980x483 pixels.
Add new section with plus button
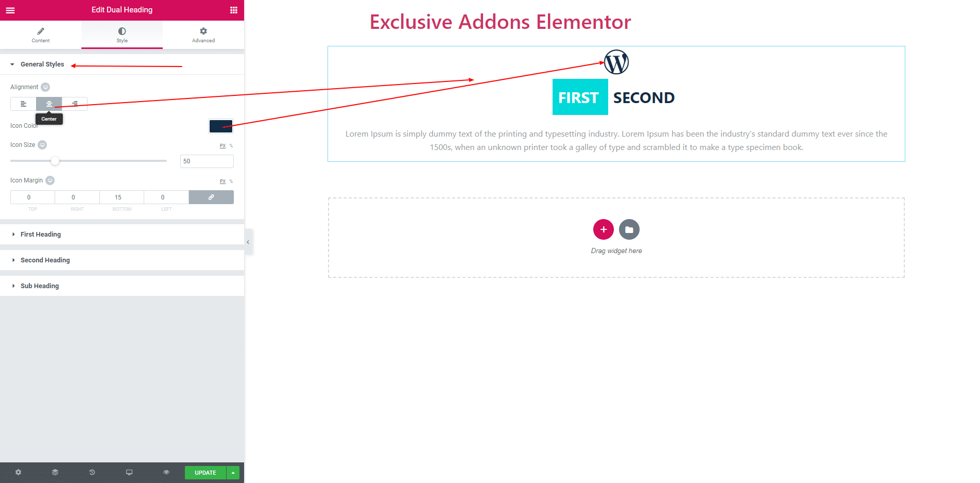[x=604, y=229]
